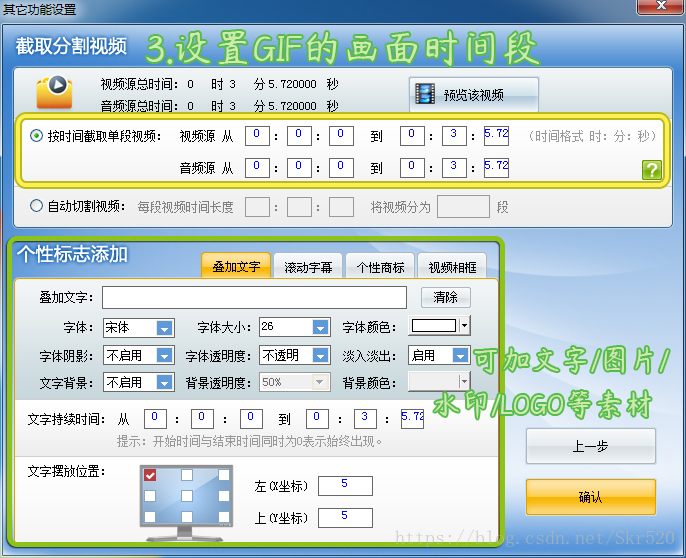The image size is (686, 558).
Task: Click the text duration start minute field
Action: click(203, 419)
